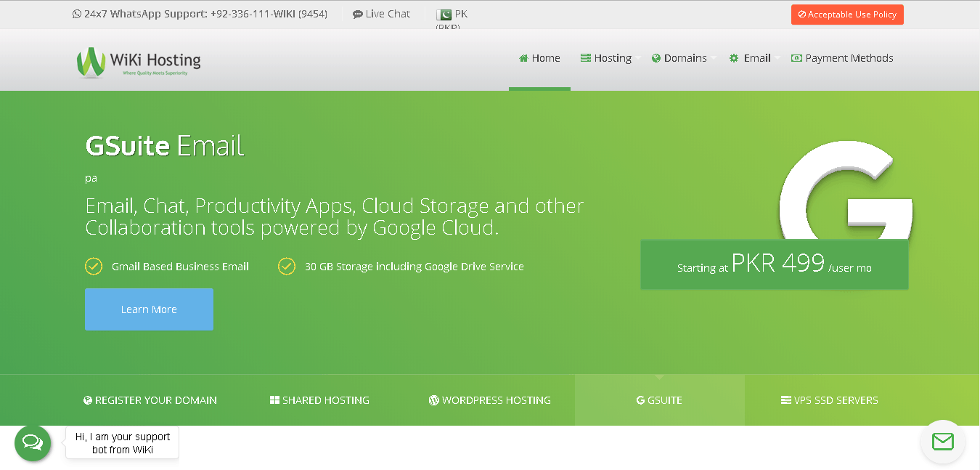Click checkmark icon beside 30 GB Storage

pyautogui.click(x=287, y=267)
